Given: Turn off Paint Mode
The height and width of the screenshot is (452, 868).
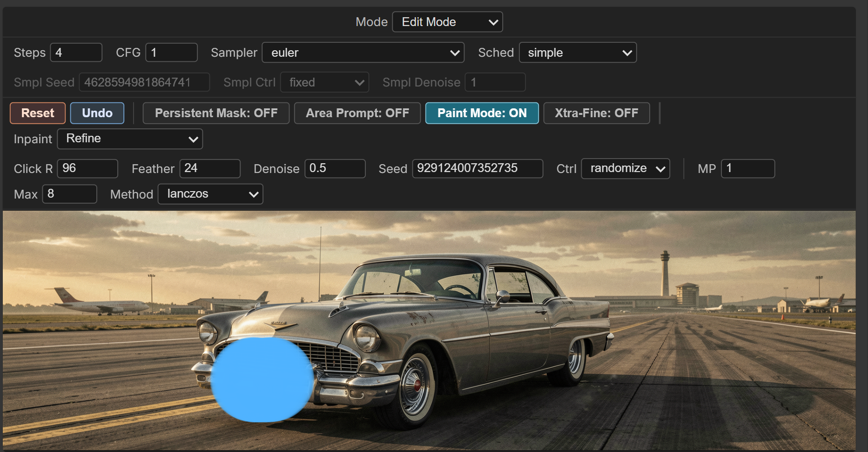Looking at the screenshot, I should [482, 113].
